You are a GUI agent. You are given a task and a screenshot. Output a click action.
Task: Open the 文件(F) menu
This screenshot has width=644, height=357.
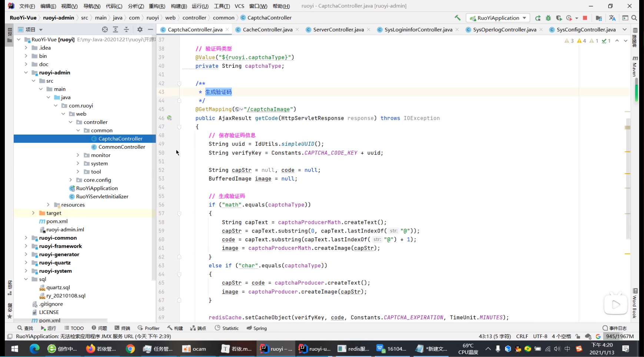tap(27, 6)
